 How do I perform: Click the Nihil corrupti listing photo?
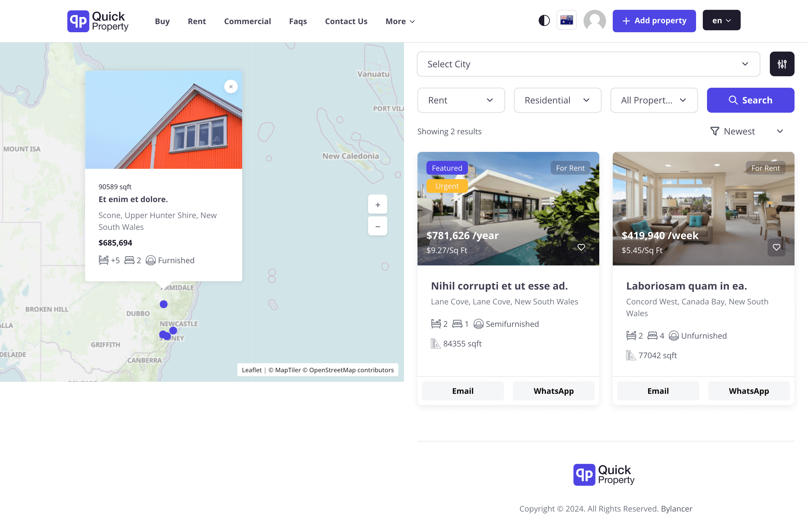tap(508, 208)
